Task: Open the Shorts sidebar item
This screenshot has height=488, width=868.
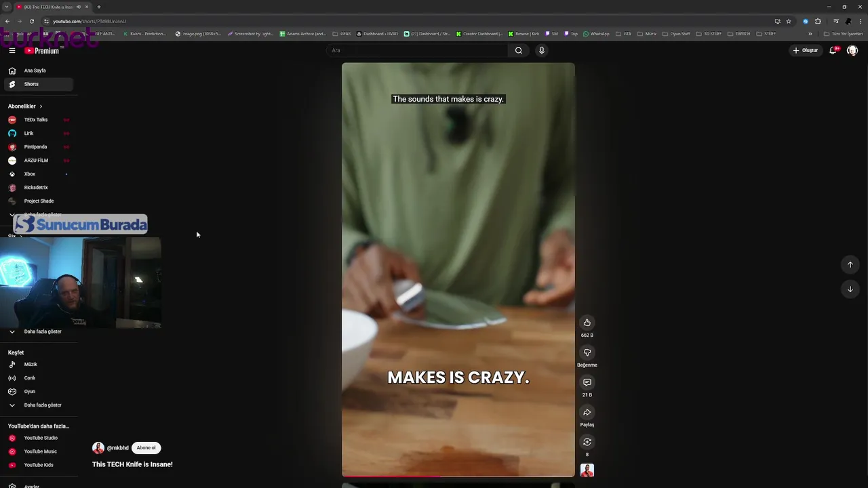Action: pyautogui.click(x=37, y=84)
